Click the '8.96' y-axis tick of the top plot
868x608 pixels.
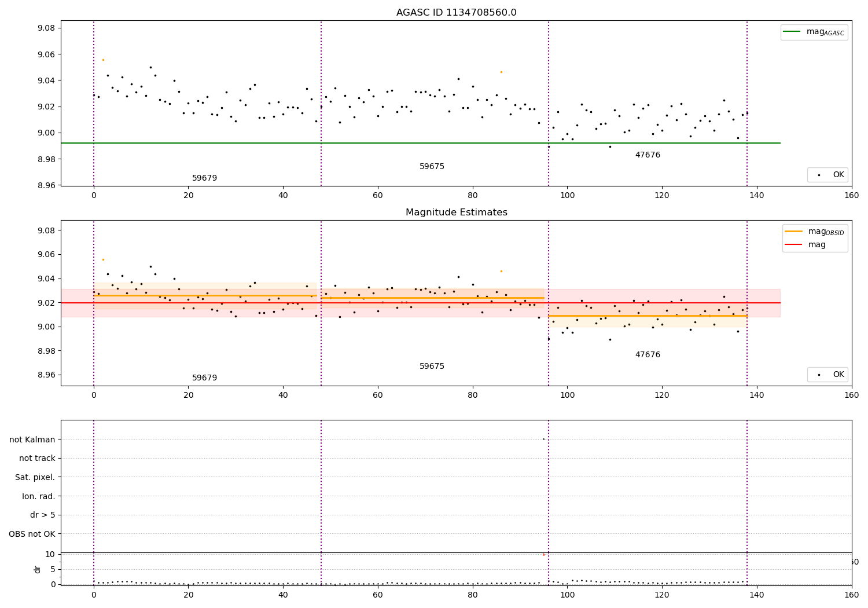[47, 185]
